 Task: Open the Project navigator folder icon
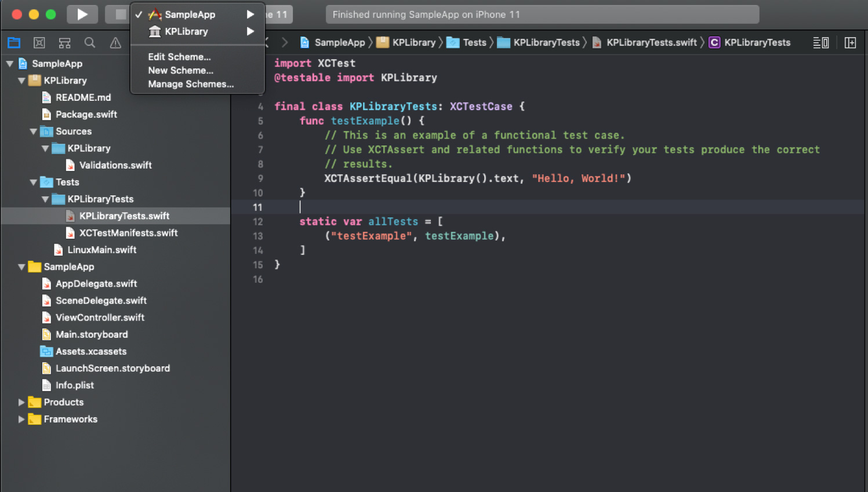[x=14, y=42]
